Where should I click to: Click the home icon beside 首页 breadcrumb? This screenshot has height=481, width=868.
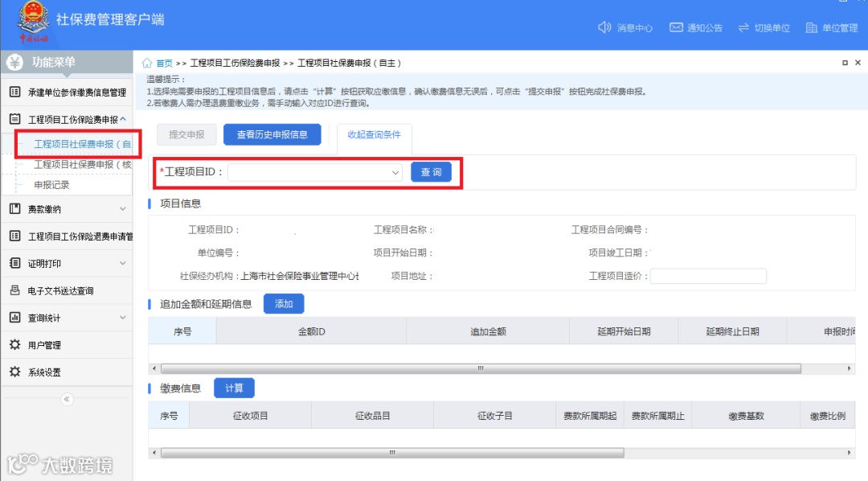click(x=147, y=63)
